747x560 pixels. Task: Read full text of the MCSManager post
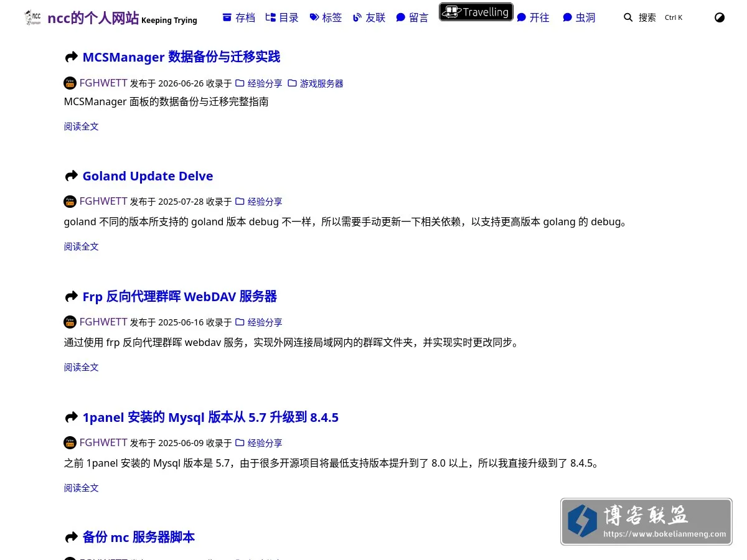pyautogui.click(x=82, y=126)
